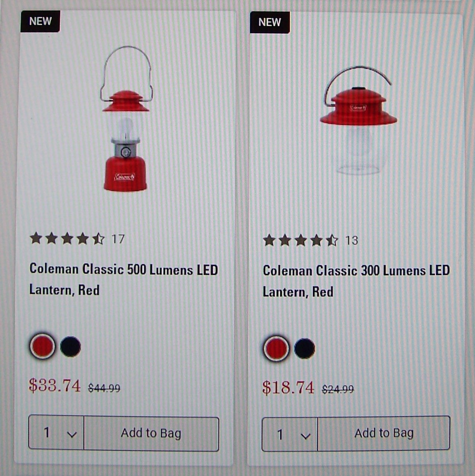Add 300 Lumens lantern to bag
Viewport: 475px width, 476px height.
[384, 433]
